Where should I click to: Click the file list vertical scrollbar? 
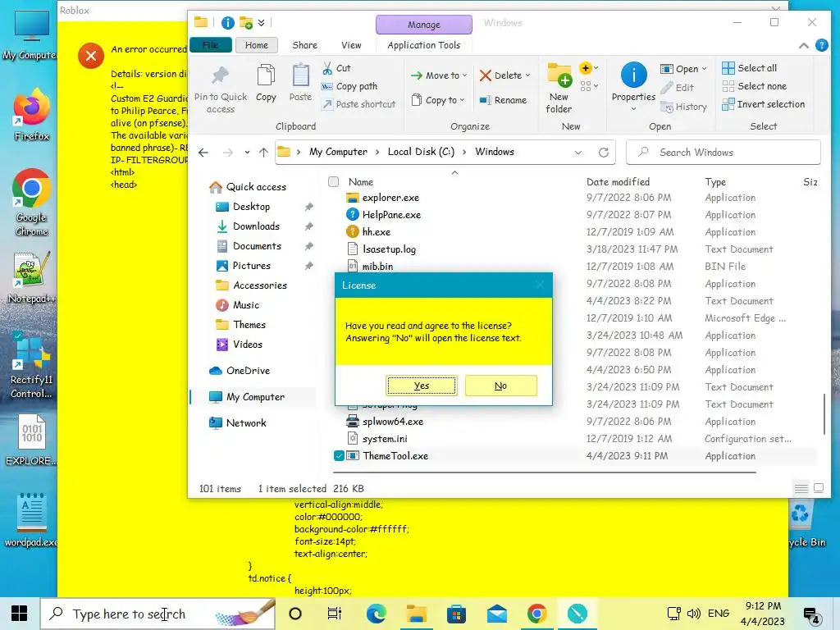pyautogui.click(x=824, y=413)
